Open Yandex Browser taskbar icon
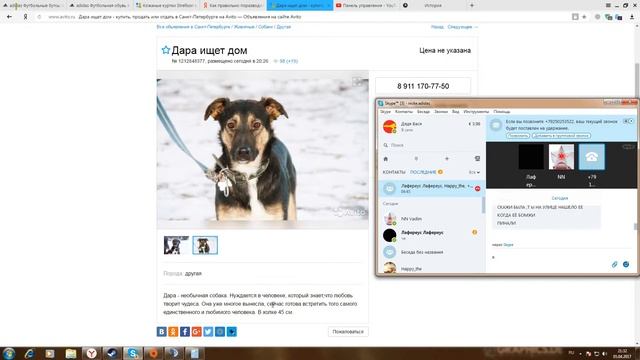The image size is (640, 360). 91,353
